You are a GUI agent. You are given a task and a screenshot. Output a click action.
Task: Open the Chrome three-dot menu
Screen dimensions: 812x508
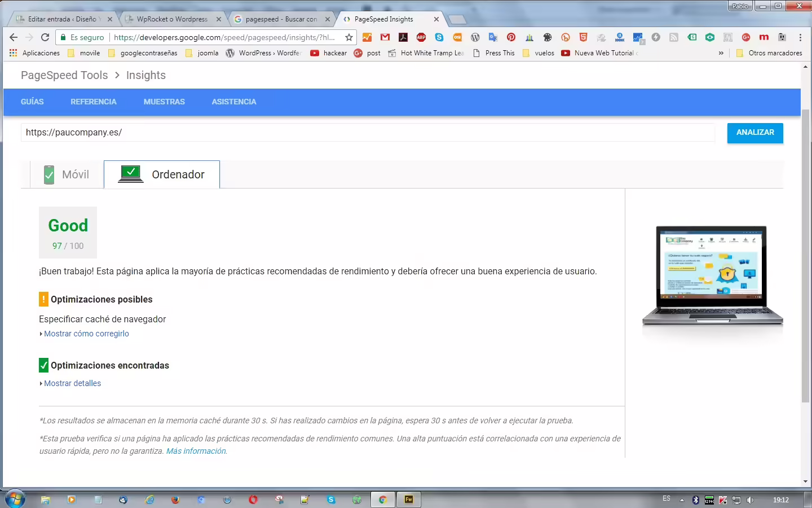point(800,37)
